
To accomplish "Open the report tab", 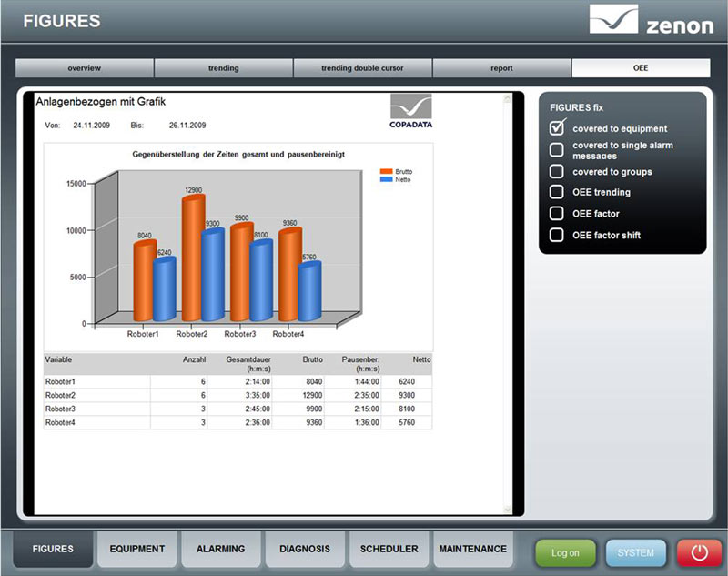I will pos(501,68).
